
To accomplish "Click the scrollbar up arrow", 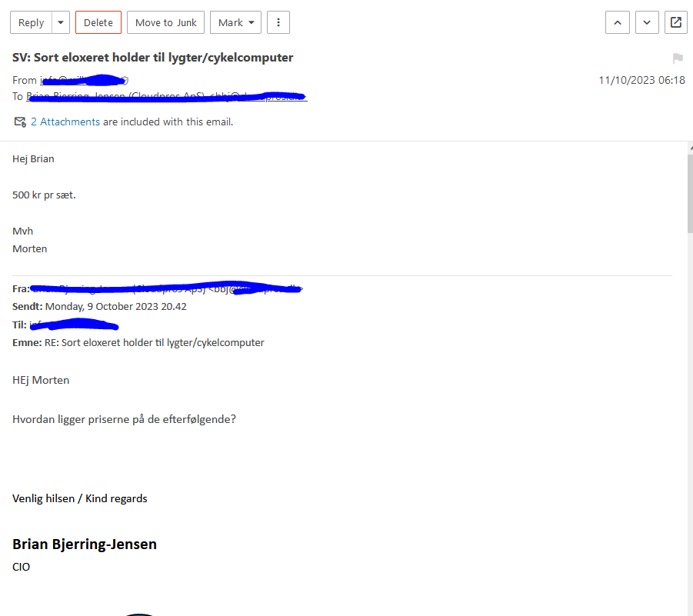I will (690, 146).
